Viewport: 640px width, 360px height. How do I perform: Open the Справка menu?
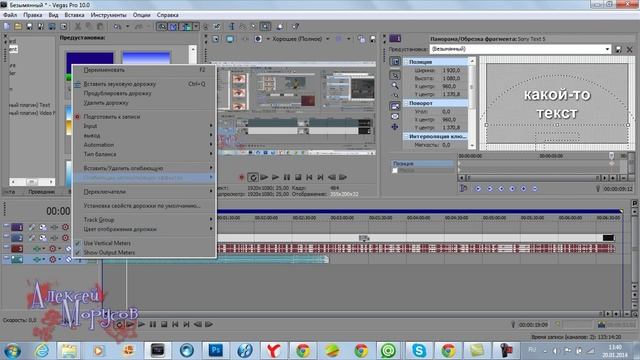pyautogui.click(x=167, y=15)
